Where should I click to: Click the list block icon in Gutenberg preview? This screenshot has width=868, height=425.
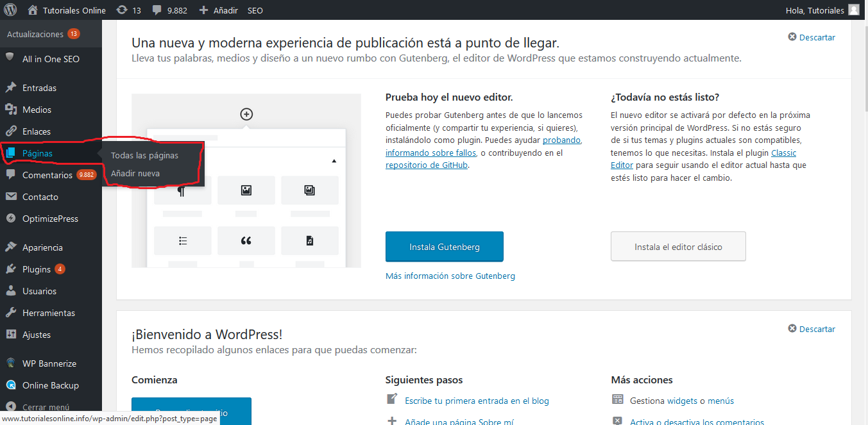point(183,241)
